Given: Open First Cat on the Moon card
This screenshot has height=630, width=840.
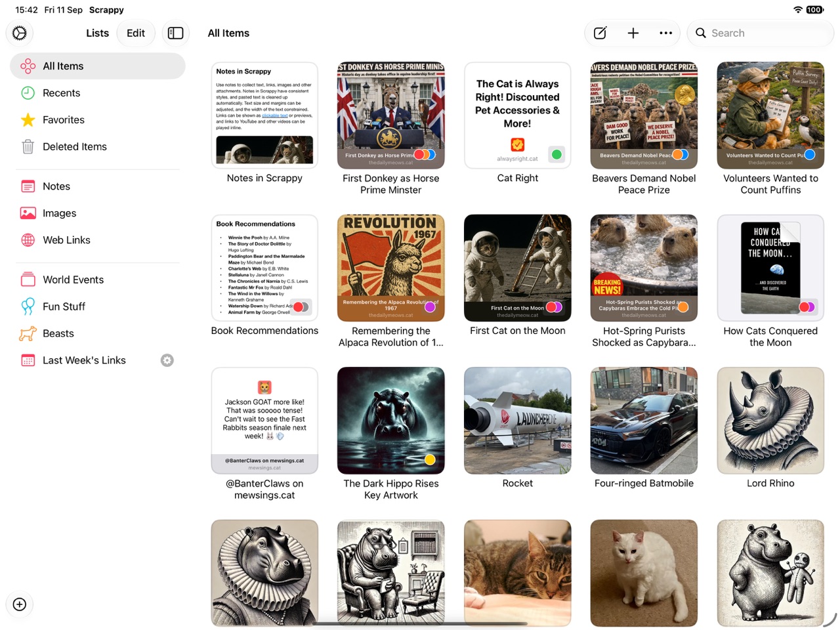Looking at the screenshot, I should pyautogui.click(x=518, y=268).
